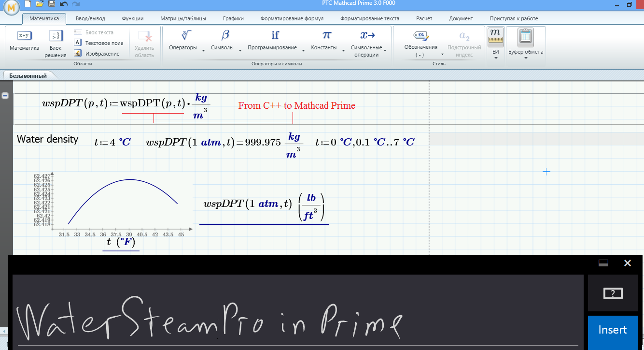
Task: Open the Символы beta icon gallery
Action: click(225, 35)
